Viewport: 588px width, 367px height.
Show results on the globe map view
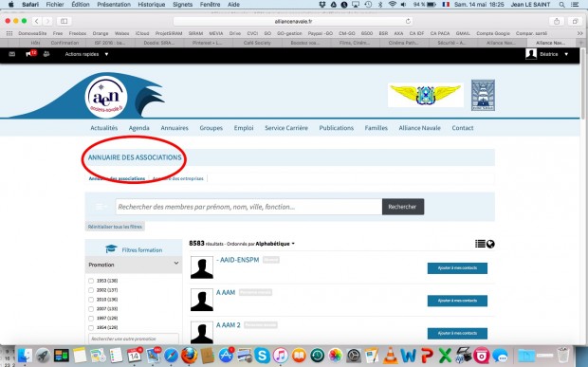click(x=490, y=244)
